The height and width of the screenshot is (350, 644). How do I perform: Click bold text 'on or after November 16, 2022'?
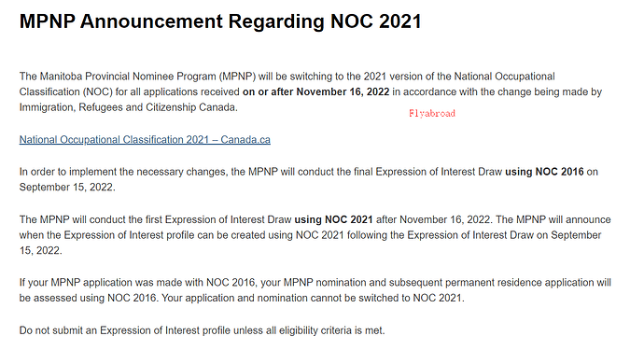click(315, 91)
